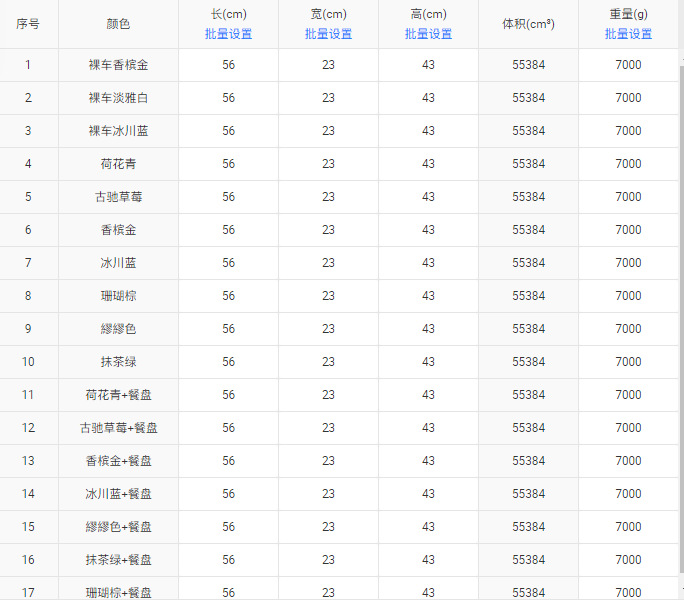
Task: Select the 冰川蓝+餐盘 color cell
Action: [118, 494]
